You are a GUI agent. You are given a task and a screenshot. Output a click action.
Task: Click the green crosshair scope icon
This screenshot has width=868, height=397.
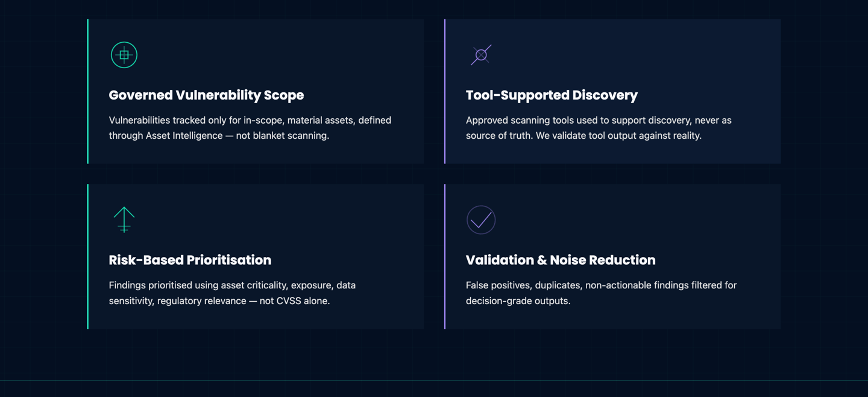(124, 55)
